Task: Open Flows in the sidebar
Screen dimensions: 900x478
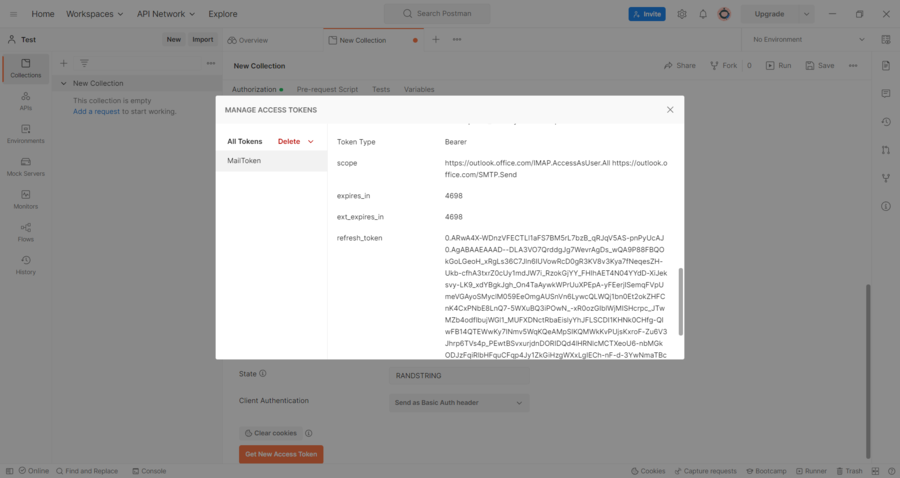Action: 26,232
